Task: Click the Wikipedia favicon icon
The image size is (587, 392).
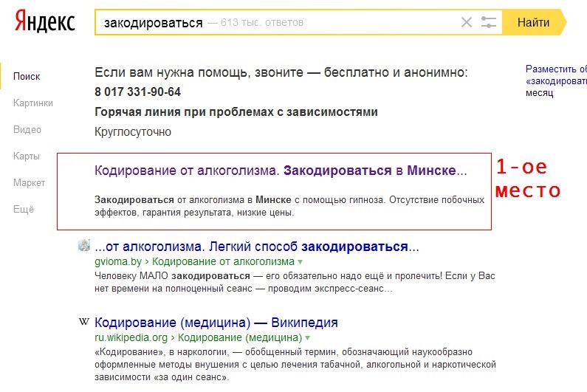Action: click(x=84, y=323)
